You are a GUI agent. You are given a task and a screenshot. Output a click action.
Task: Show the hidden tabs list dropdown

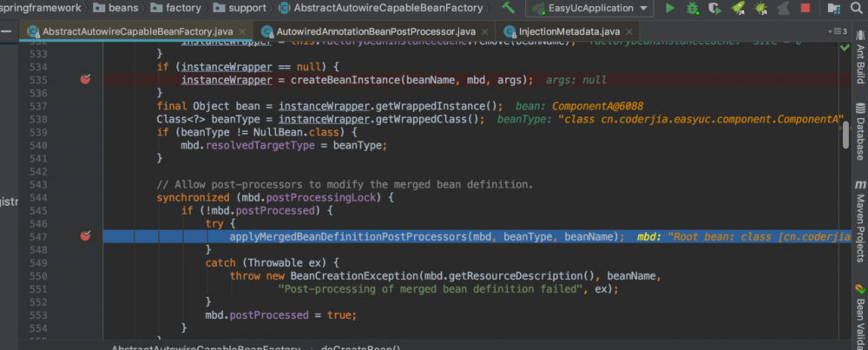[x=837, y=31]
